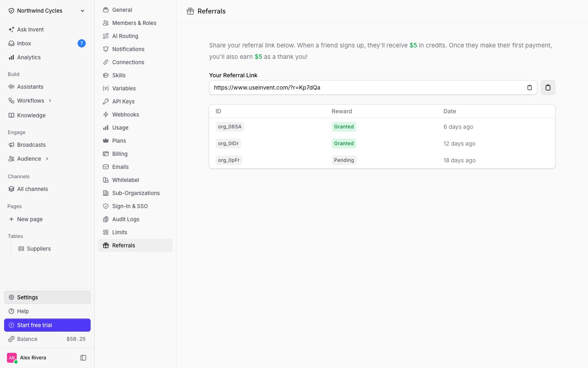This screenshot has height=368, width=588.
Task: Click the org_0pFr ID tag
Action: pos(229,160)
